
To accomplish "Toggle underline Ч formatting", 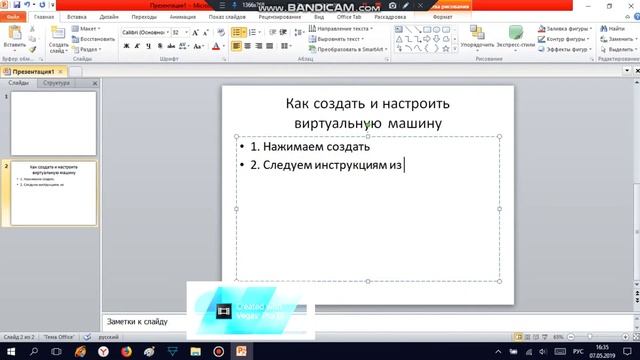I will click(x=148, y=46).
